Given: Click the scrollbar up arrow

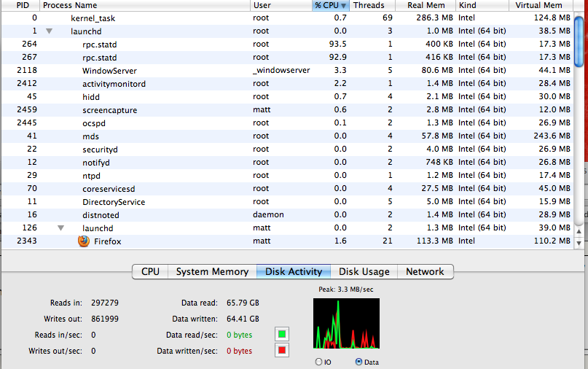Looking at the screenshot, I should tap(579, 232).
